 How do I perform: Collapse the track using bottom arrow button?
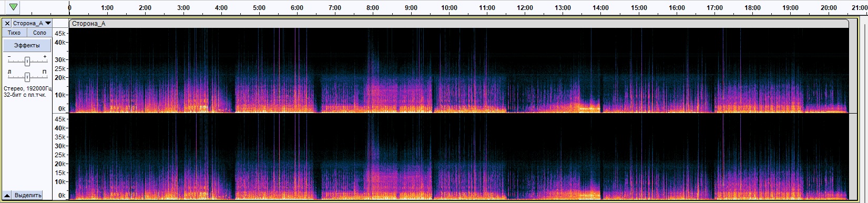7,195
